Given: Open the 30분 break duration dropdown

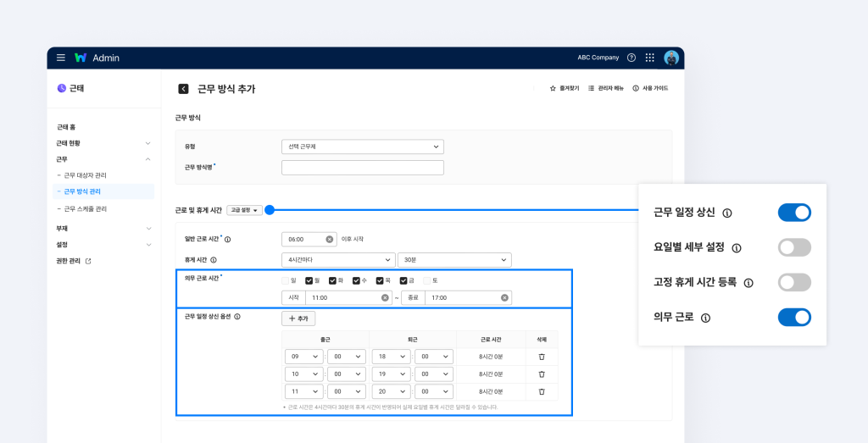Looking at the screenshot, I should pyautogui.click(x=454, y=260).
